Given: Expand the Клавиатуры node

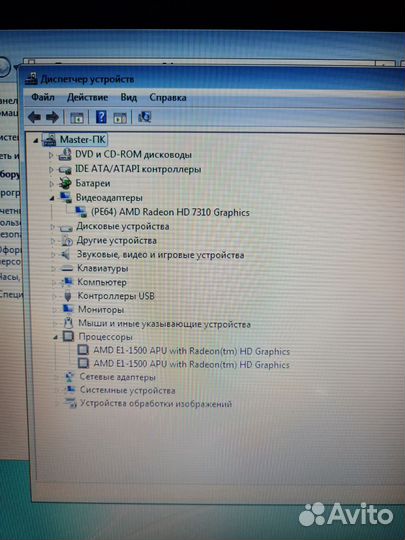Looking at the screenshot, I should click(53, 269).
